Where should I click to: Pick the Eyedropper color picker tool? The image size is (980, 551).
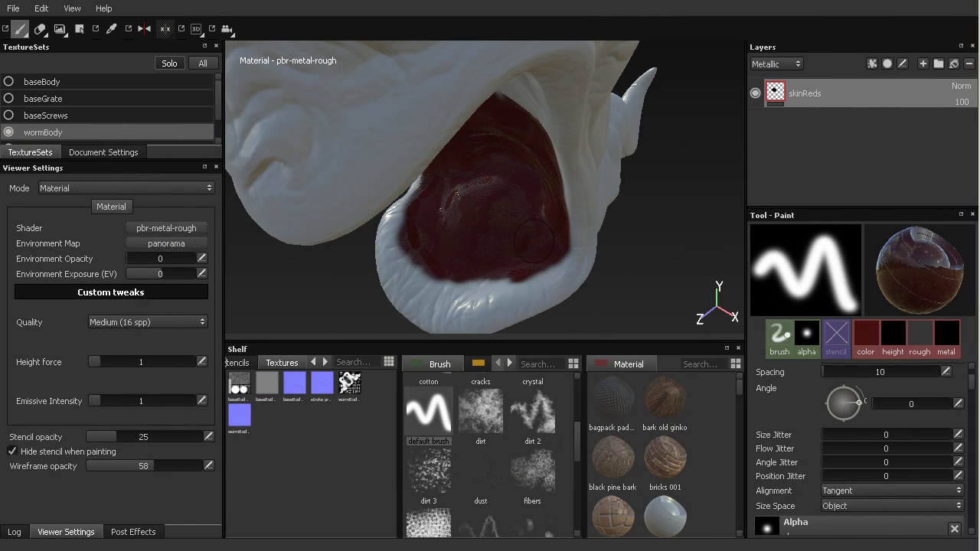point(111,29)
